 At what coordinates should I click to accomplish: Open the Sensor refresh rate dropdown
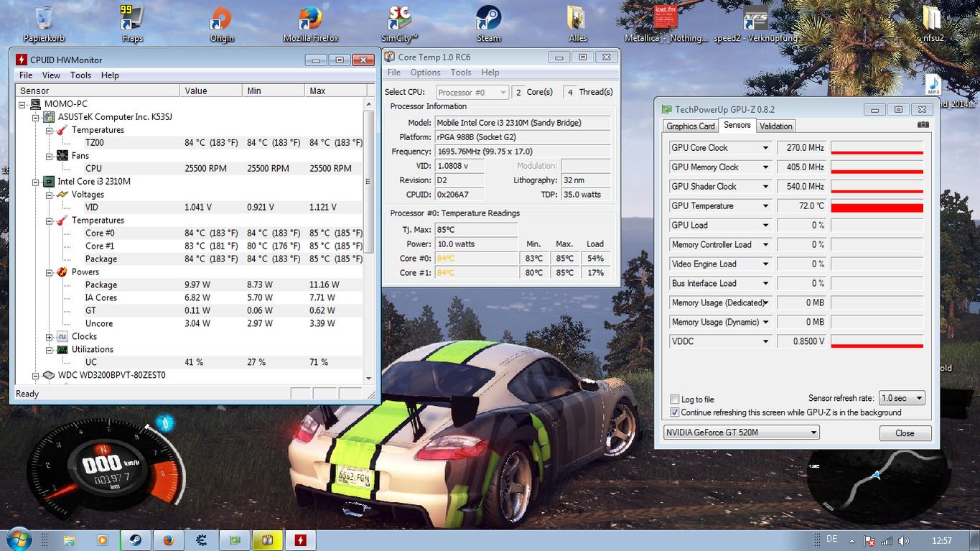pyautogui.click(x=902, y=398)
